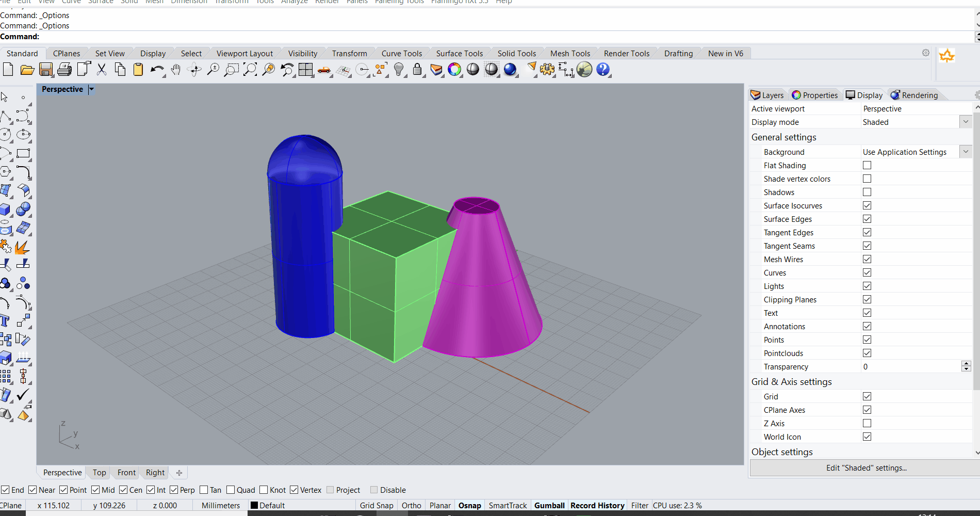
Task: Switch to the Rendering panel tab
Action: [914, 95]
